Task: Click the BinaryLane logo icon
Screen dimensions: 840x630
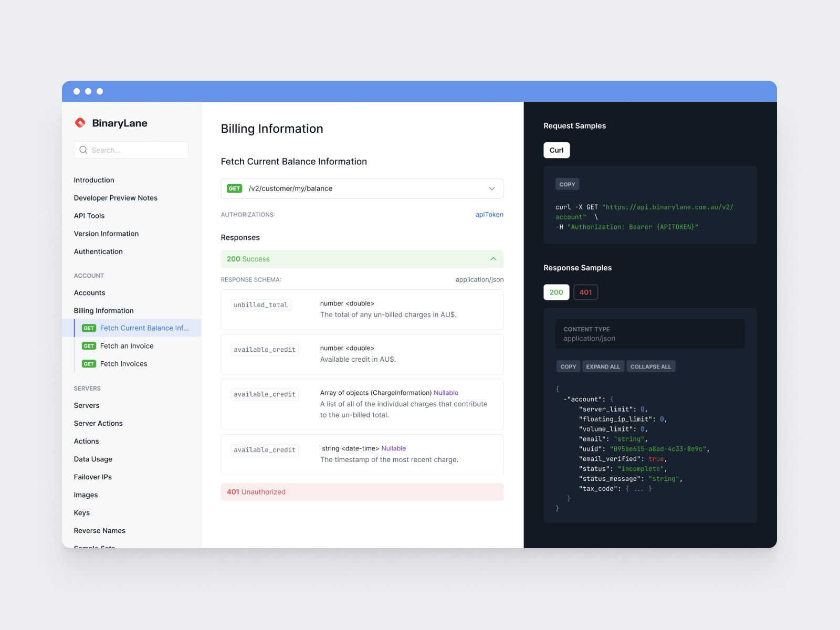Action: (x=80, y=123)
